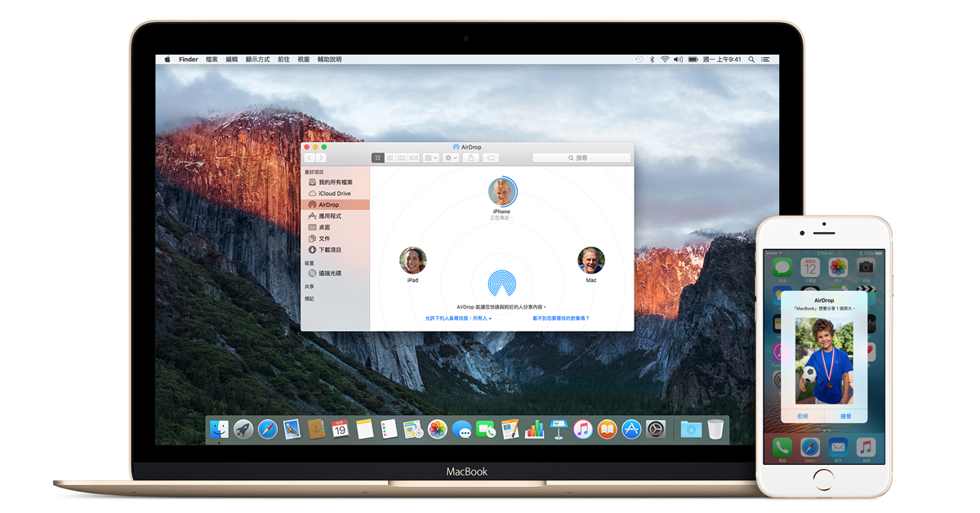Viewport: 980px width, 513px height.
Task: Tap 接受 on iPhone AirDrop alert
Action: tap(845, 416)
